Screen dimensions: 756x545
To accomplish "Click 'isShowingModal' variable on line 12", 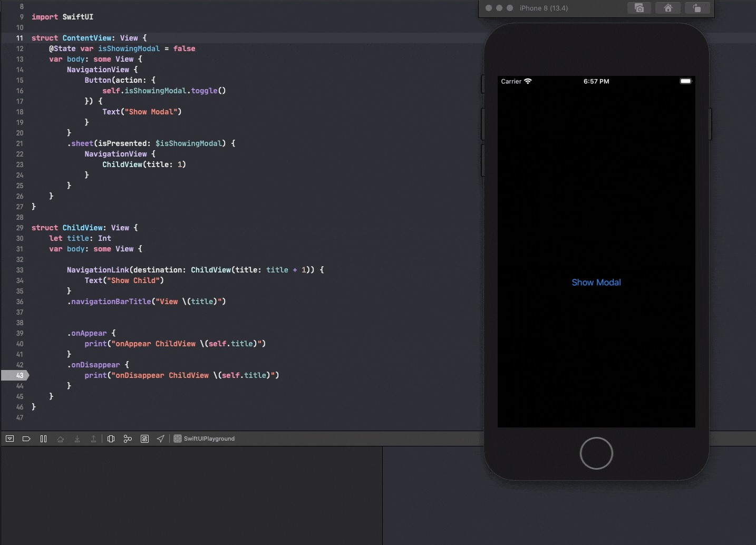I will pos(129,48).
